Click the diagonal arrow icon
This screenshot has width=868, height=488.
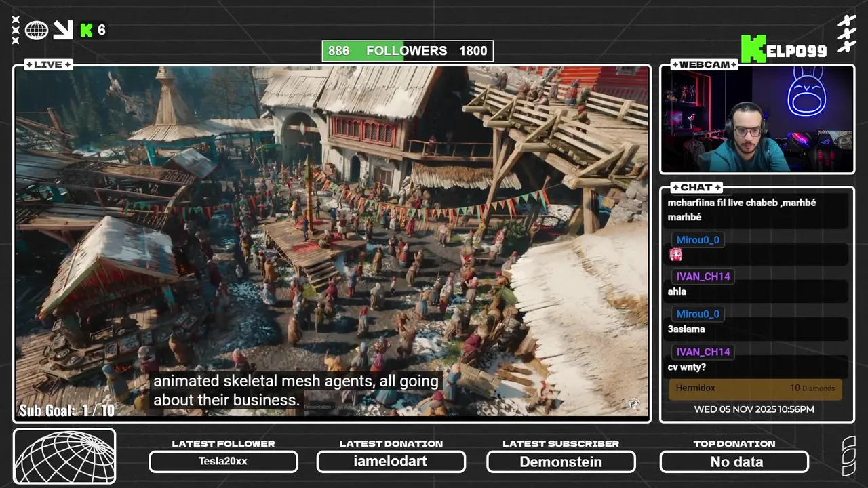coord(63,30)
